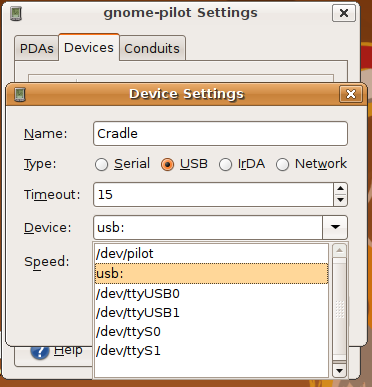372x387 pixels.
Task: Click the device list scroll-up arrow
Action: (x=340, y=250)
